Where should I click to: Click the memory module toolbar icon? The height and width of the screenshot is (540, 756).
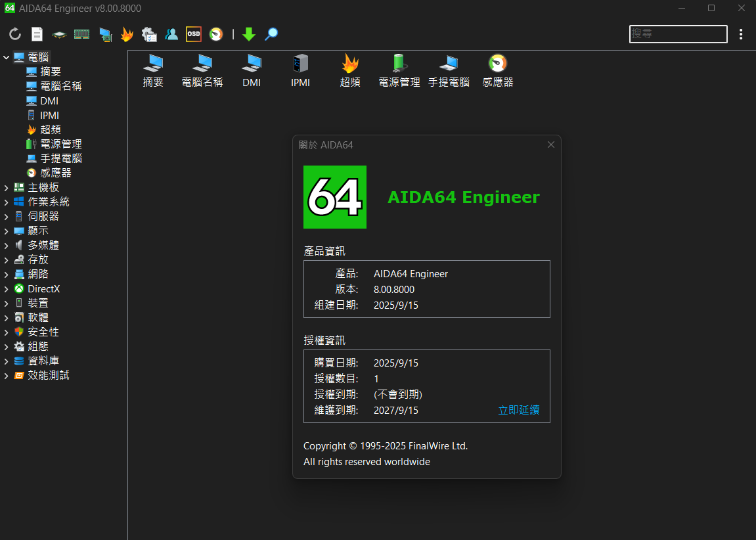pos(81,34)
